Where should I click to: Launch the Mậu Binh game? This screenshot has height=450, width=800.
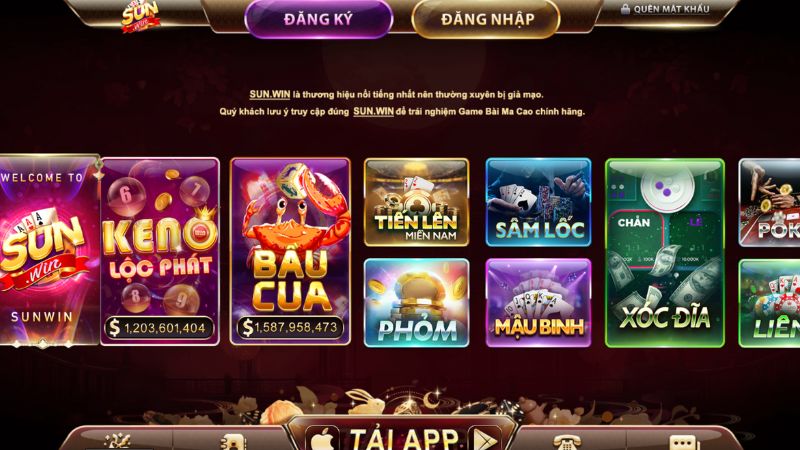point(538,303)
